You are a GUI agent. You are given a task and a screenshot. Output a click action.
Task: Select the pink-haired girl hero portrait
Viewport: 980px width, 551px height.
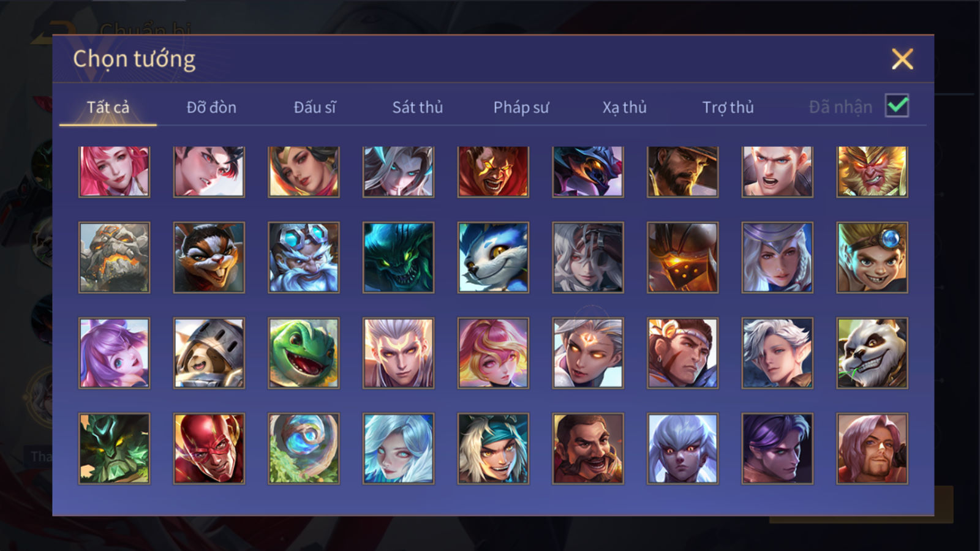[114, 171]
